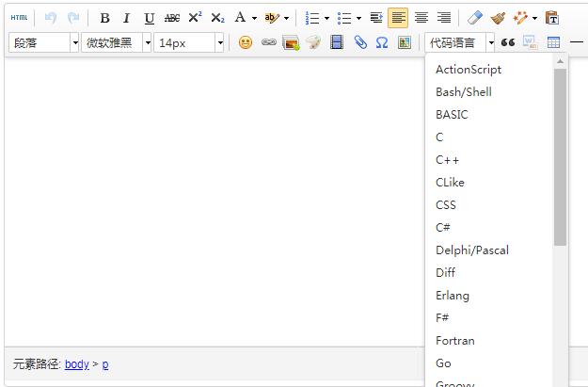This screenshot has width=588, height=387.
Task: Click the auto typeset magic wand icon
Action: point(520,18)
